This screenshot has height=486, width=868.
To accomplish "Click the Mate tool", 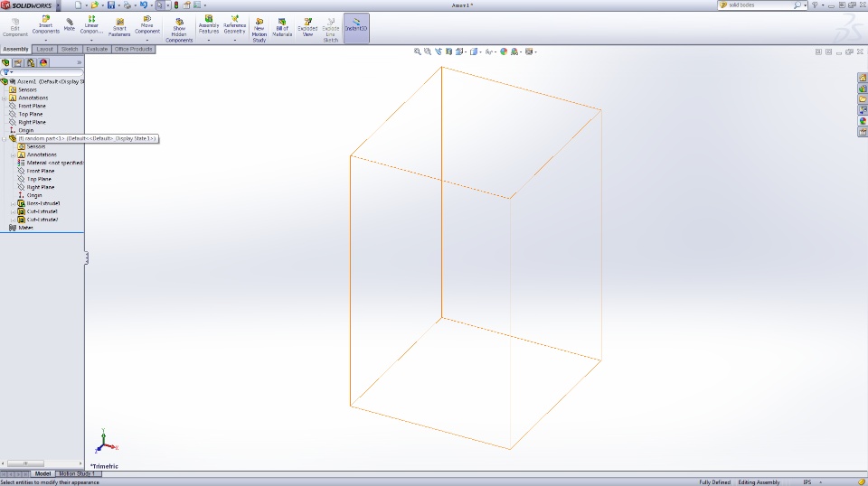I will [70, 25].
